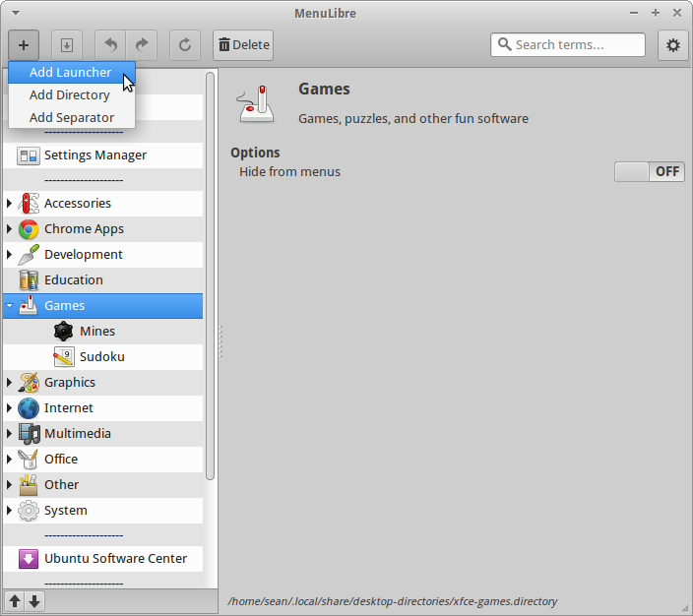Image resolution: width=693 pixels, height=616 pixels.
Task: Click the Graphics palette icon
Action: coord(29,383)
